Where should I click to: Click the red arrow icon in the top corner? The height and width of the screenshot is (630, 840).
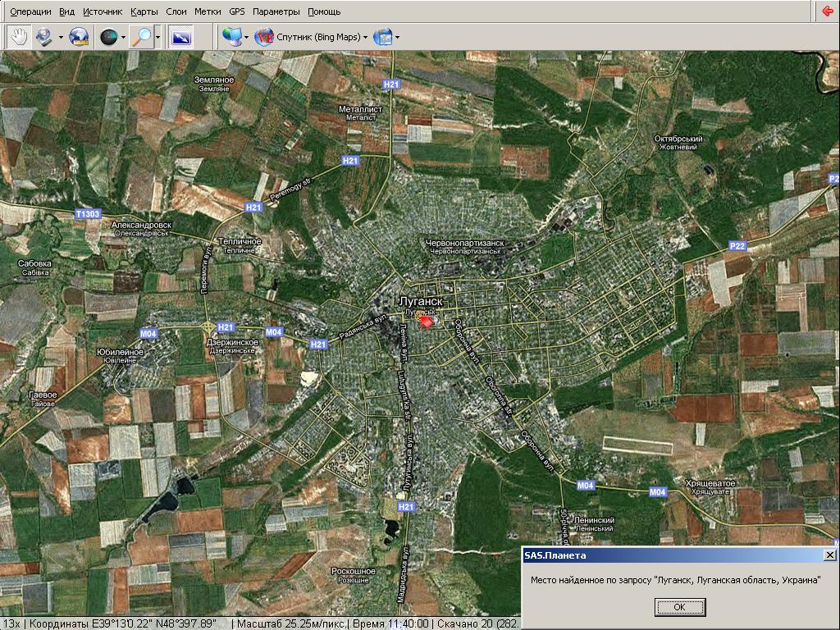tap(828, 11)
